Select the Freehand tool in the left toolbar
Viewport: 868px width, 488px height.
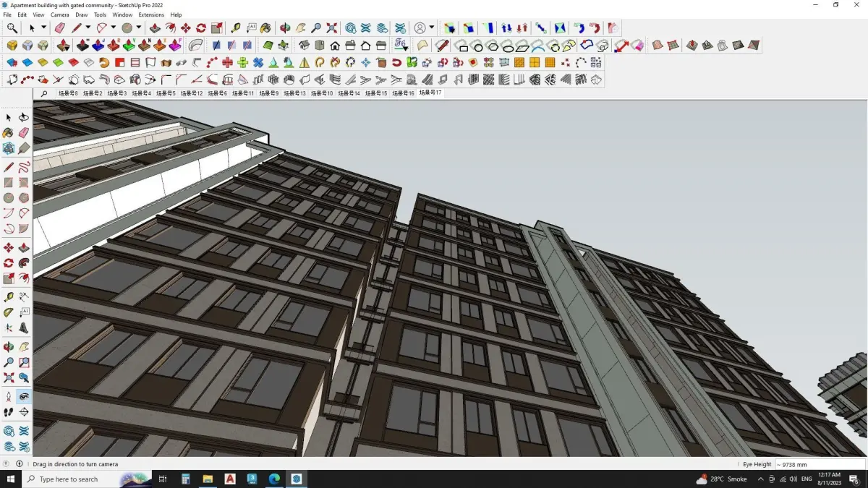[24, 167]
